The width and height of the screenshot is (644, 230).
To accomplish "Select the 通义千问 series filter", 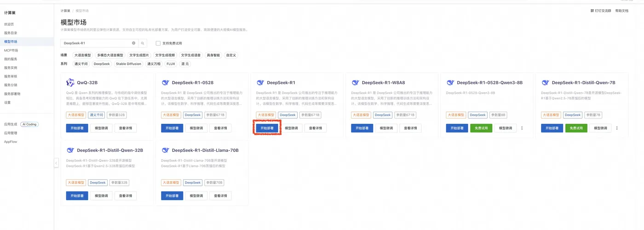I will tap(81, 64).
